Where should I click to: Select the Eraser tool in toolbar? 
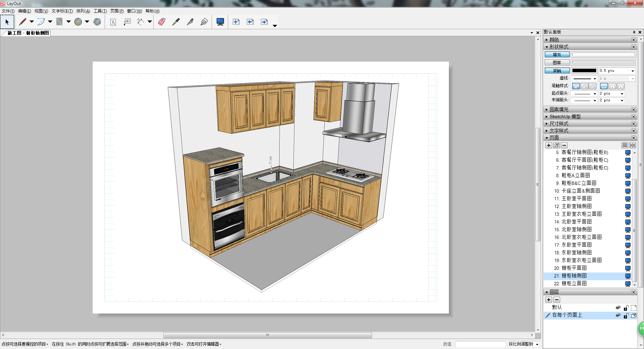(x=162, y=22)
